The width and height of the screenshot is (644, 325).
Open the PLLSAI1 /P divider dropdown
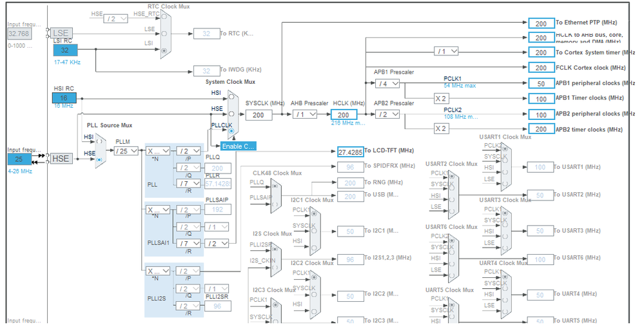coord(188,210)
